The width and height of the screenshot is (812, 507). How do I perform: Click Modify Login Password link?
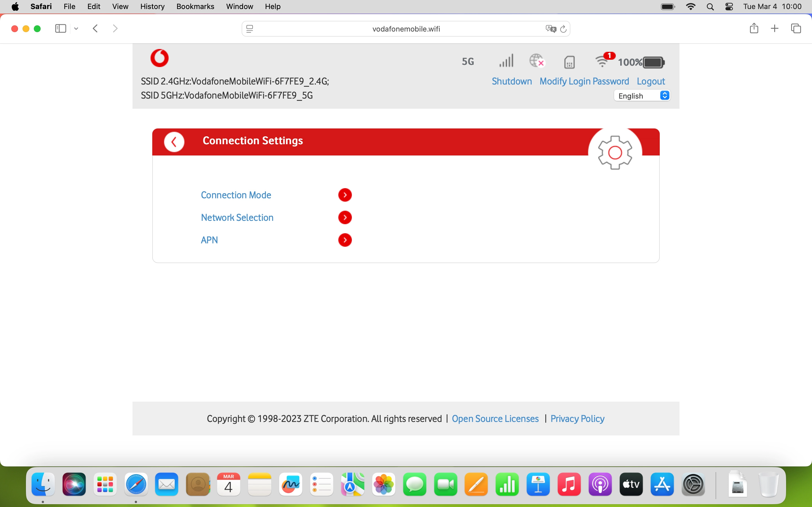tap(584, 81)
